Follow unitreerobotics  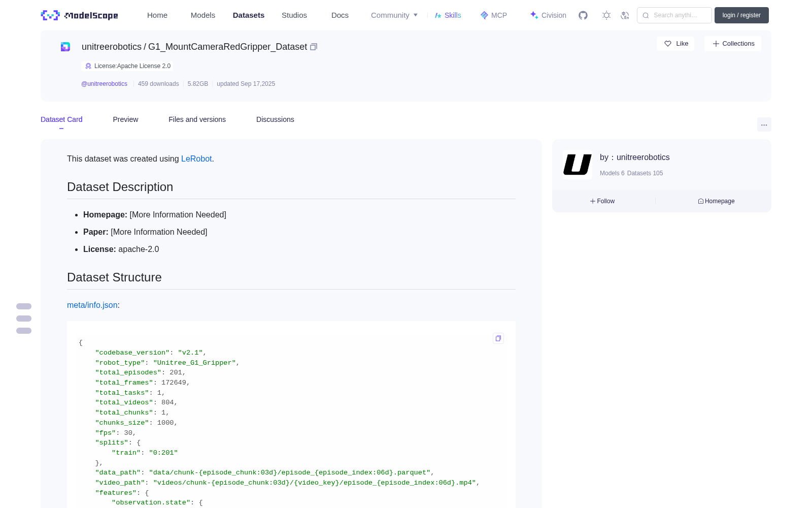click(x=602, y=201)
